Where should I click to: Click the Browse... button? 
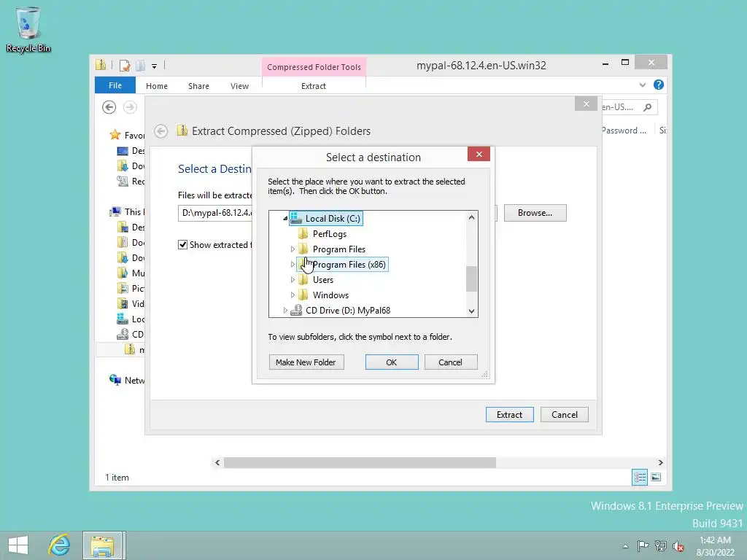coord(535,213)
